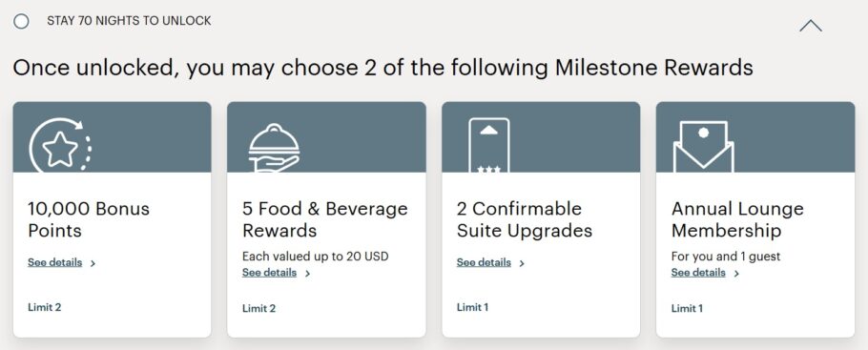The height and width of the screenshot is (350, 868).
Task: Open See details for 10,000 Bonus Points
Action: (54, 262)
